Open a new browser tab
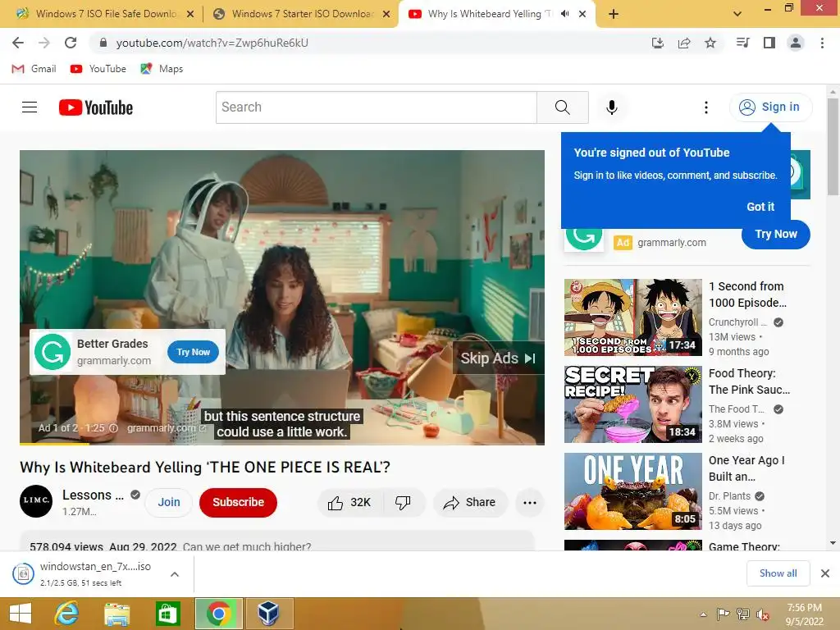Viewport: 840px width, 630px height. [x=614, y=14]
